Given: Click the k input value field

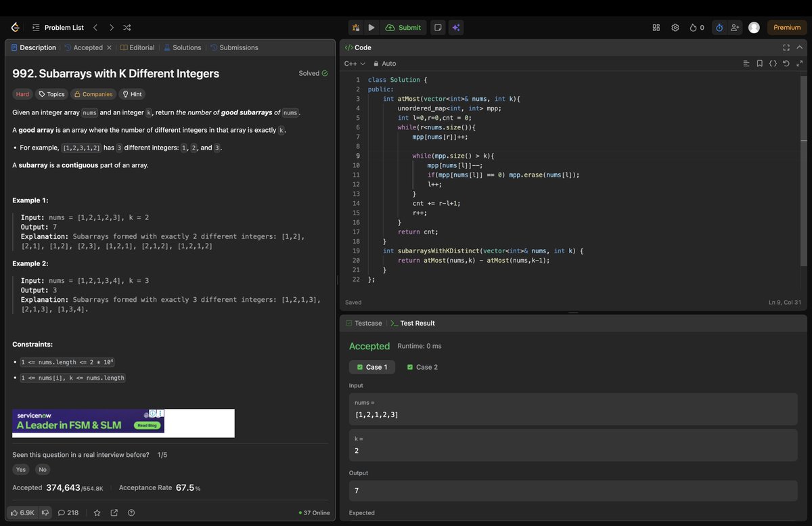Looking at the screenshot, I should [x=572, y=445].
